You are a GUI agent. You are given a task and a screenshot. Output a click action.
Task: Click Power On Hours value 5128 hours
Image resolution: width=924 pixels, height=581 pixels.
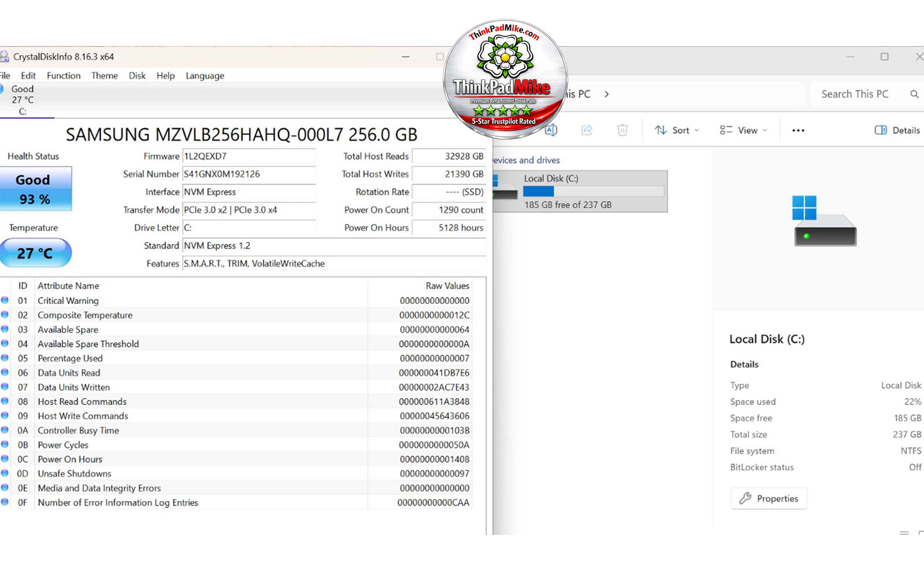pos(449,228)
